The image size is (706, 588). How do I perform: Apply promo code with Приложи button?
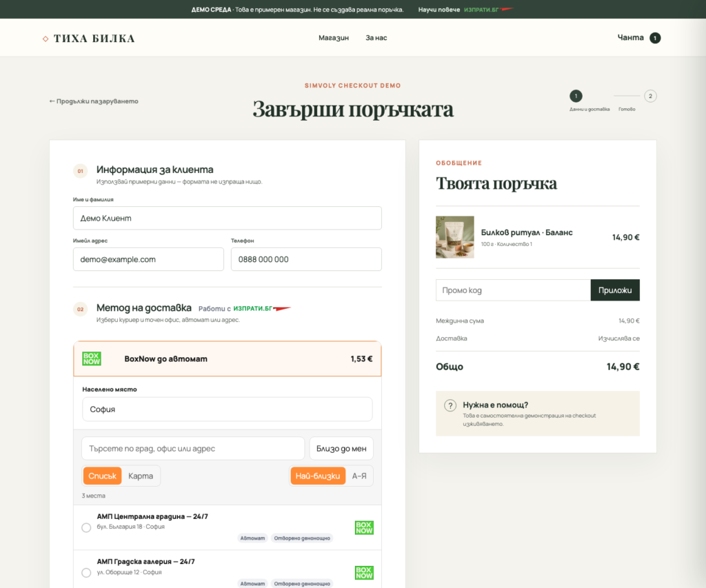(615, 290)
